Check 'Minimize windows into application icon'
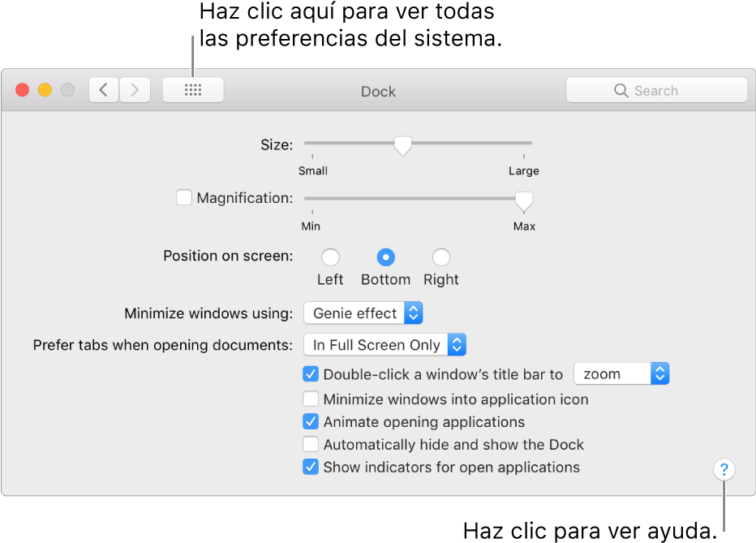Image resolution: width=756 pixels, height=543 pixels. click(311, 399)
